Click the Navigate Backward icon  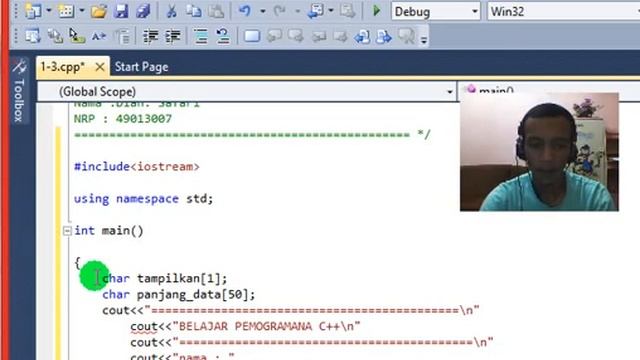(316, 11)
